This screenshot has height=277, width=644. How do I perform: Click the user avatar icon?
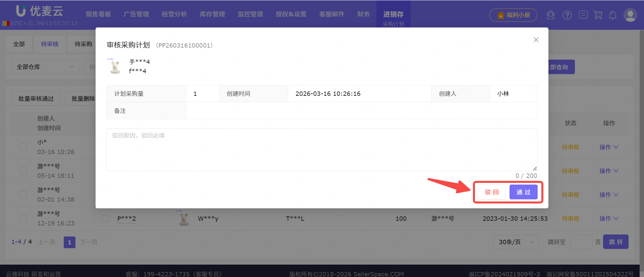coord(630,15)
